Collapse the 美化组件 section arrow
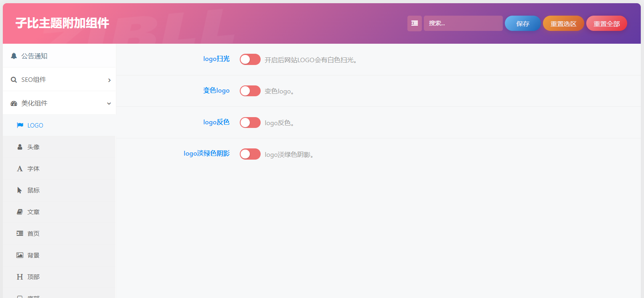 point(109,103)
